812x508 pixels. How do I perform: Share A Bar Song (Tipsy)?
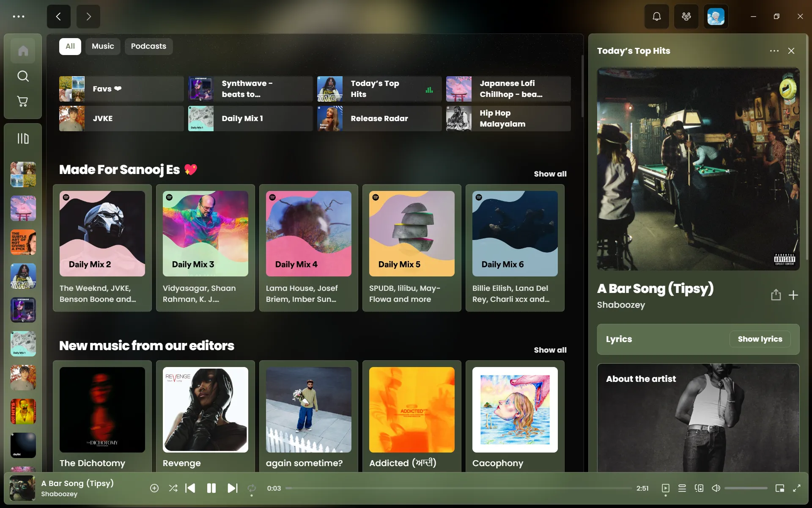[x=776, y=295]
